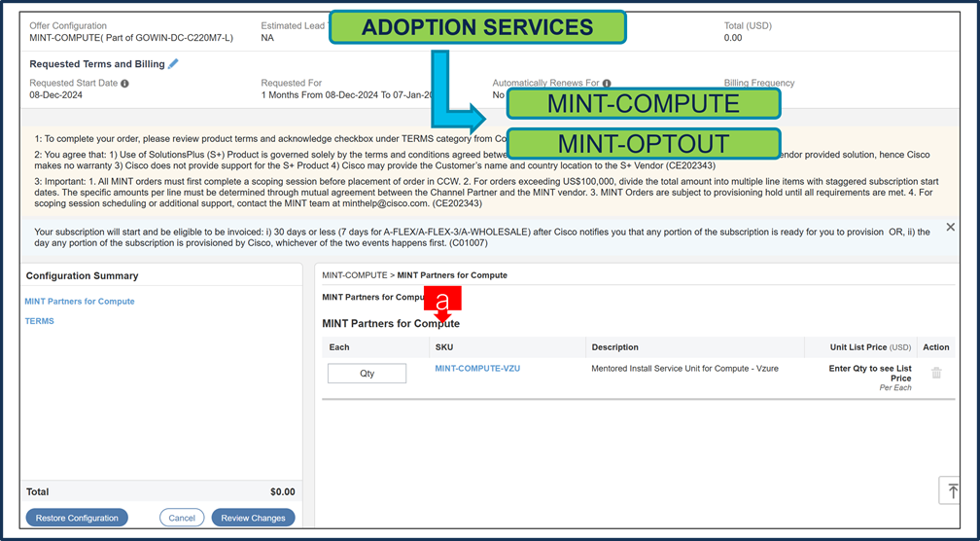Select the 08-Dec-2024 start date value
This screenshot has height=541, width=980.
[55, 95]
